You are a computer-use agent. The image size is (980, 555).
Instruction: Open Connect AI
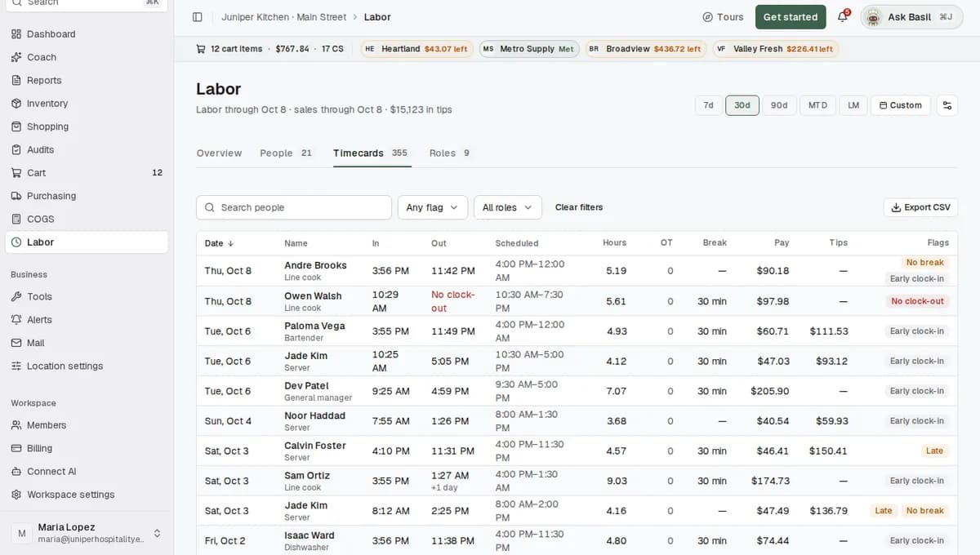87,472
